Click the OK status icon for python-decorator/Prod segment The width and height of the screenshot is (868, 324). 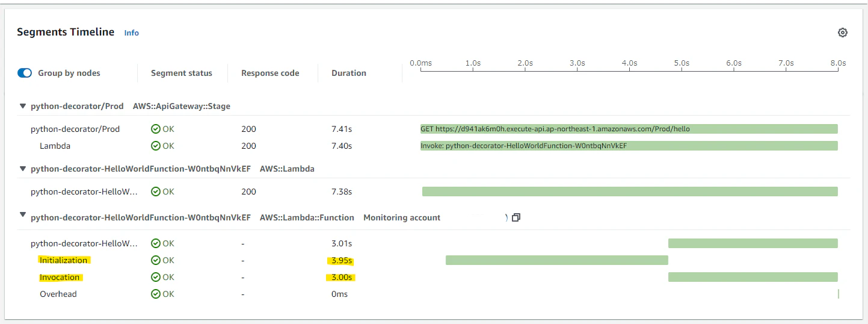[x=156, y=129]
